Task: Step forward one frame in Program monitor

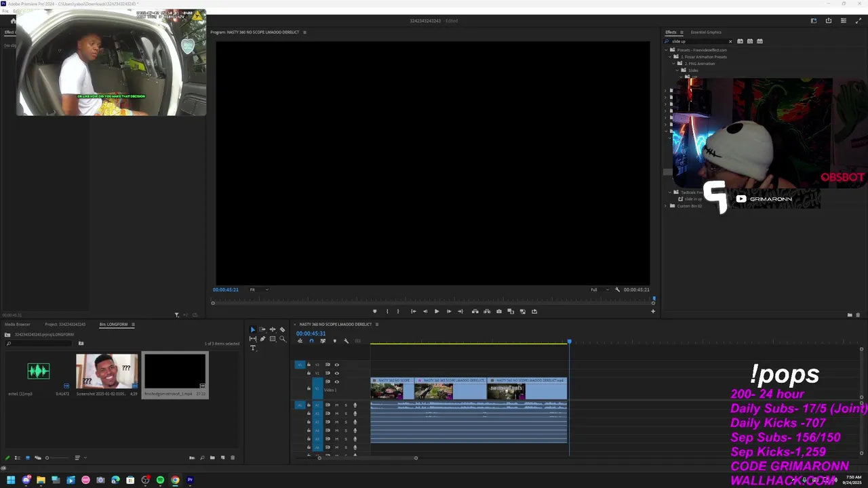Action: tap(448, 312)
